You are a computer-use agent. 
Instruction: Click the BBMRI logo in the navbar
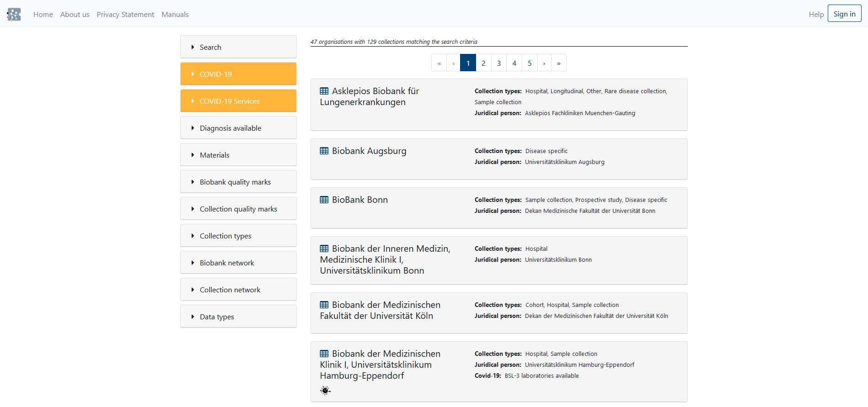(14, 14)
